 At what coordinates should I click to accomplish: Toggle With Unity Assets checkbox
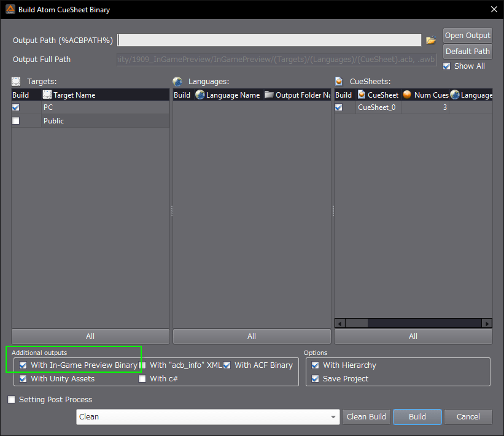[x=23, y=378]
